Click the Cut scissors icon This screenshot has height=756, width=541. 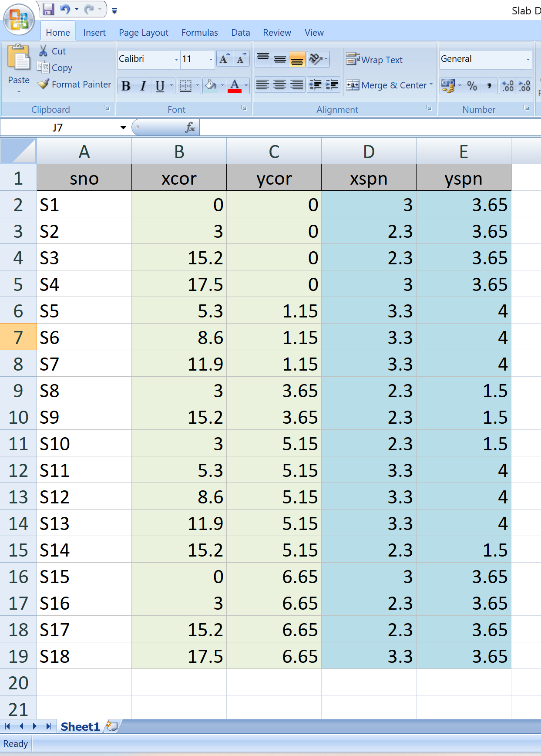coord(43,51)
